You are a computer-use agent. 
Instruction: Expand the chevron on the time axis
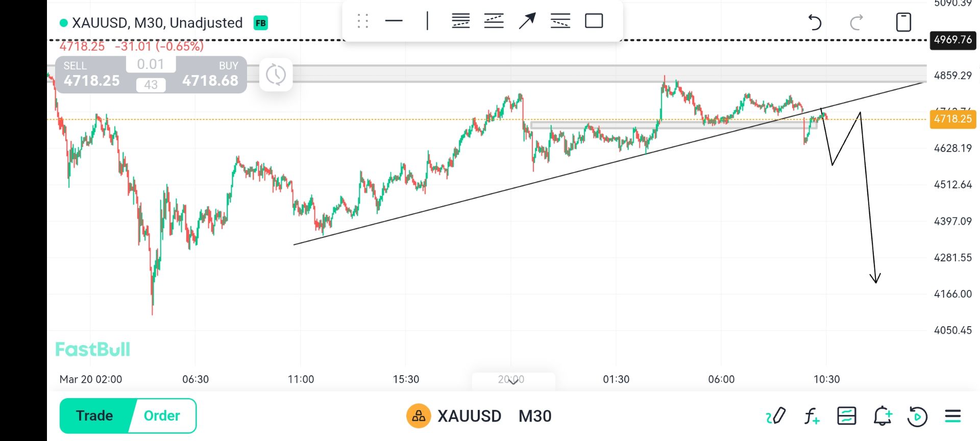pyautogui.click(x=513, y=381)
